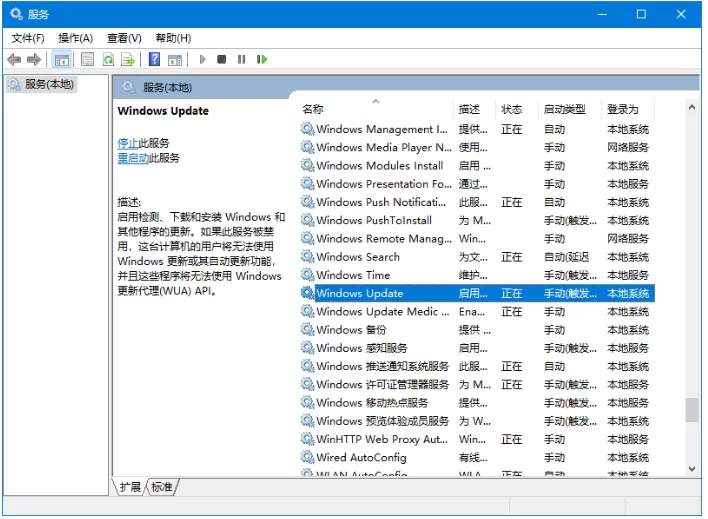Click the Export List toolbar icon
Screen dimensions: 708x519
coord(128,59)
